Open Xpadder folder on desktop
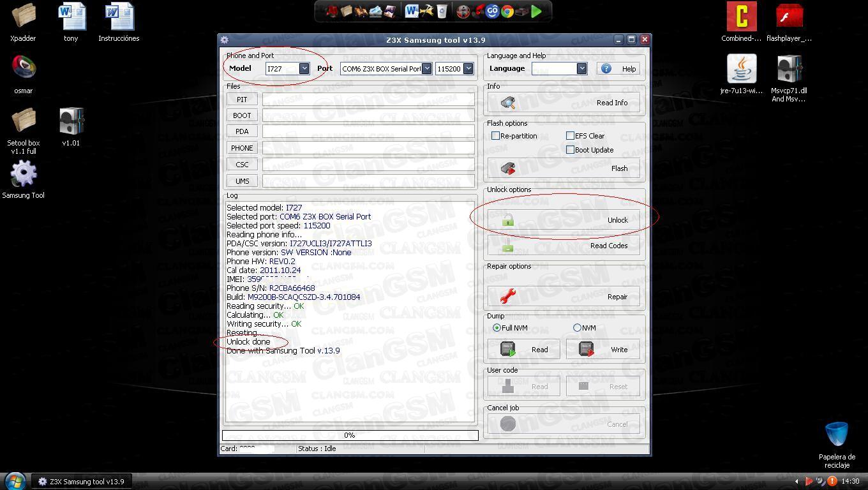 [23, 22]
